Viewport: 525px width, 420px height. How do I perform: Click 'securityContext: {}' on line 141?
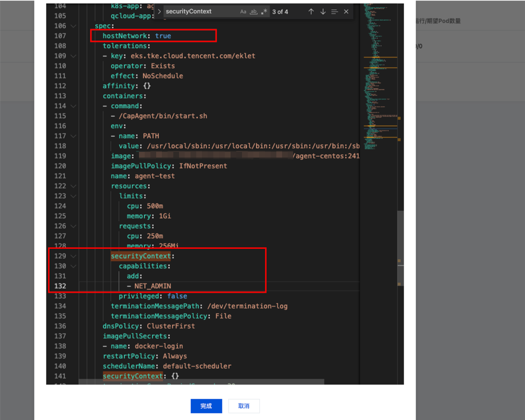coord(141,376)
